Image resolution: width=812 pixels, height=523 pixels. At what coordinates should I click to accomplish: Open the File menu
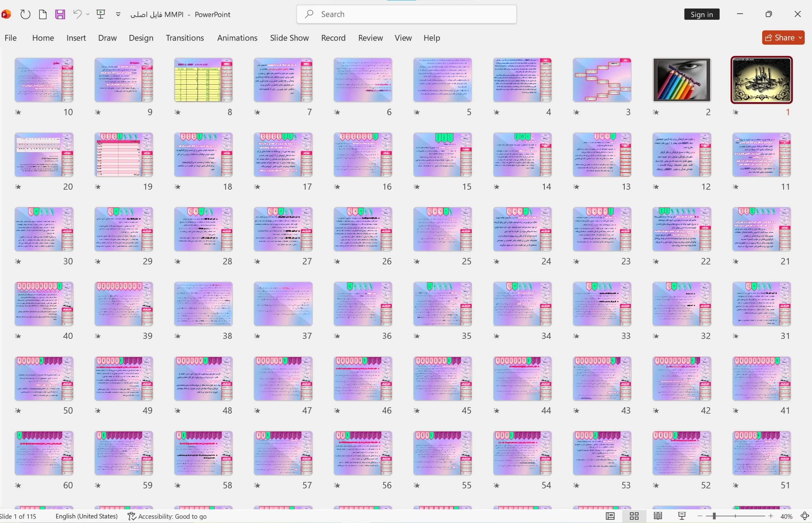tap(10, 38)
